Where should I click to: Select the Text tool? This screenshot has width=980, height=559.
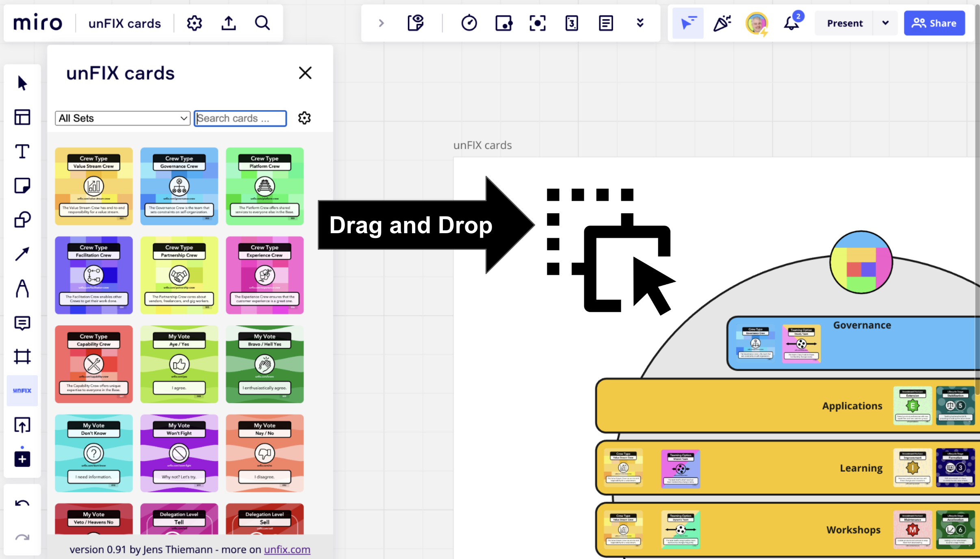tap(22, 152)
